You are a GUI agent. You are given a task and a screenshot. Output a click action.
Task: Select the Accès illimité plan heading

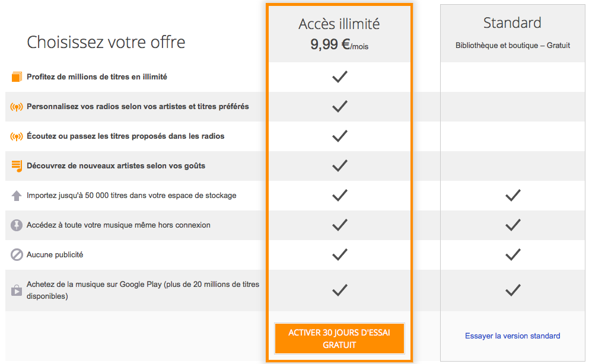(x=339, y=24)
